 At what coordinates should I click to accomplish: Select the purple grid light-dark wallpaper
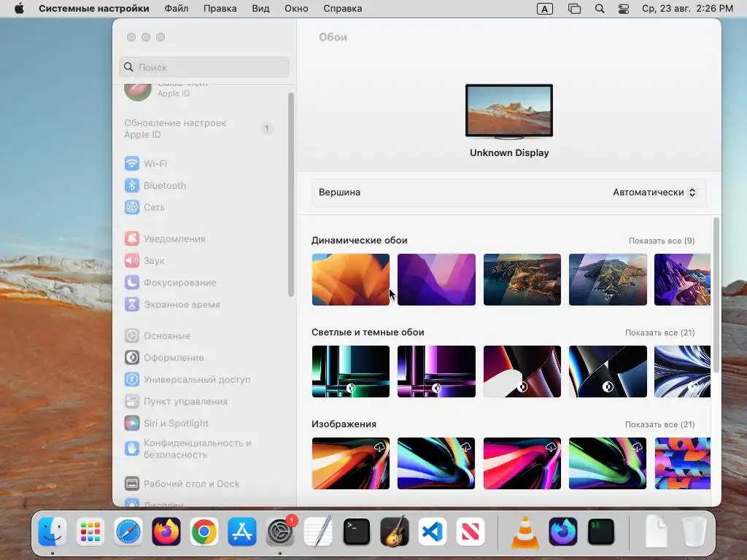pos(436,371)
